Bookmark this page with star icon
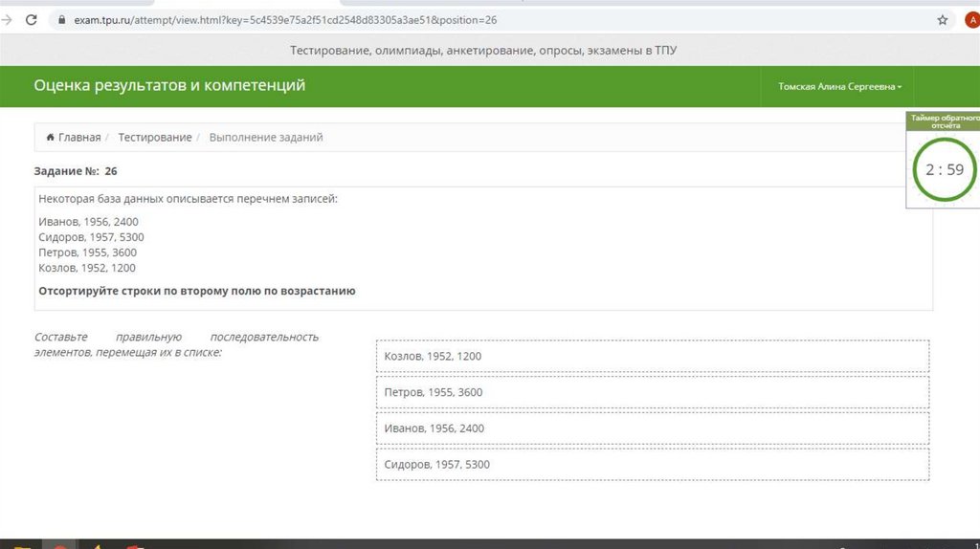Screen dimensions: 980x549 [943, 20]
